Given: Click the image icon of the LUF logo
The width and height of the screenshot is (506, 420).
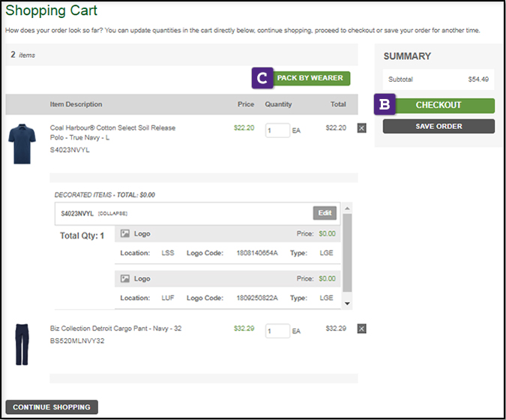Looking at the screenshot, I should coord(125,278).
